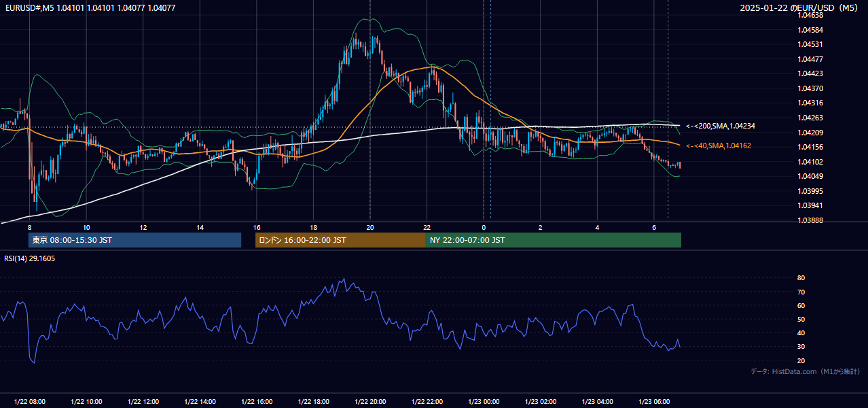
Task: Click the 1.04049 price axis label
Action: pyautogui.click(x=810, y=176)
